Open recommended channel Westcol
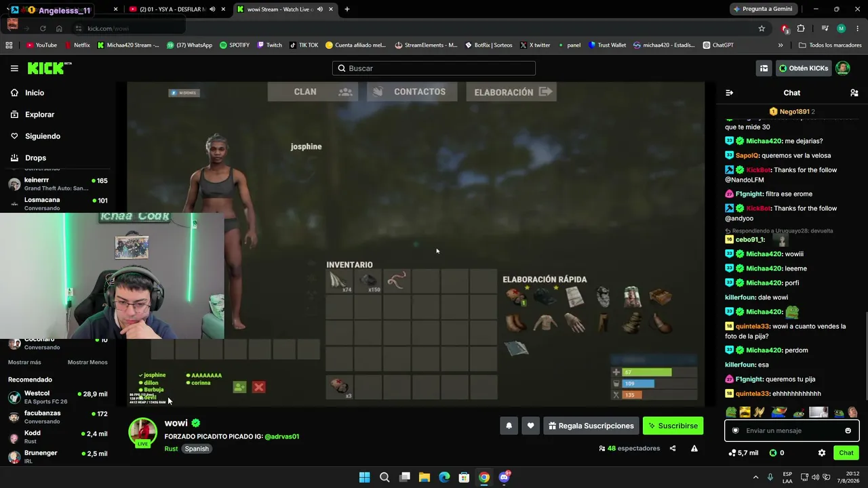Viewport: 868px width, 488px height. pyautogui.click(x=58, y=397)
